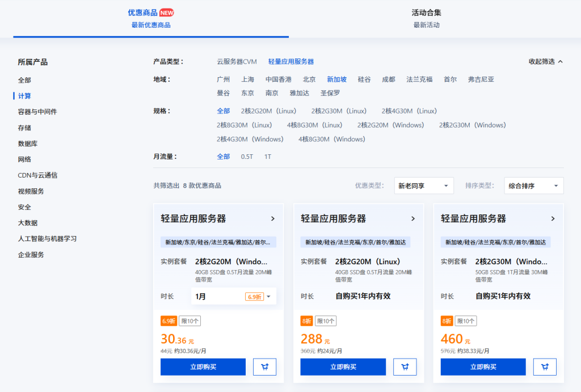Click 立即购买 for 288元 server
Screen dimensions: 581x392
[x=343, y=367]
